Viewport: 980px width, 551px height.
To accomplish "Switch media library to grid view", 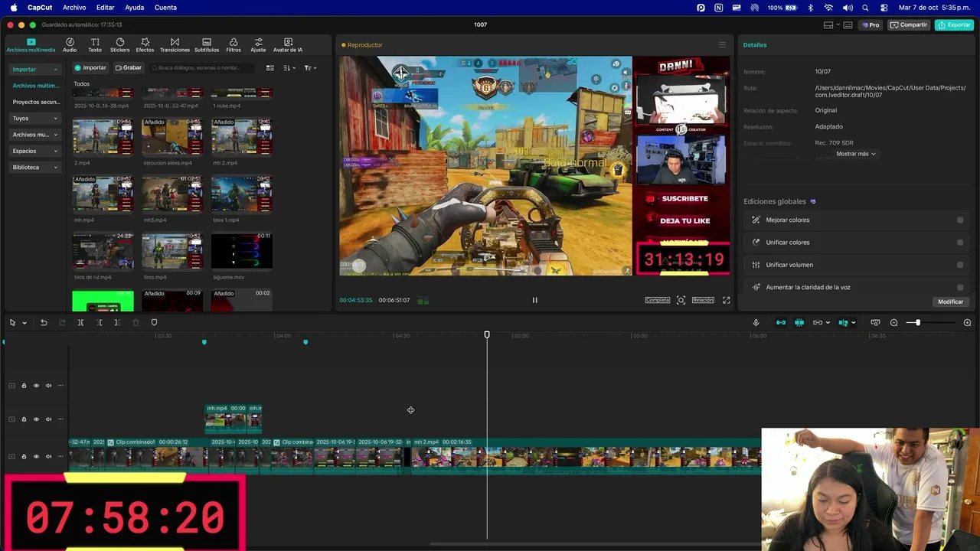I will pyautogui.click(x=269, y=68).
